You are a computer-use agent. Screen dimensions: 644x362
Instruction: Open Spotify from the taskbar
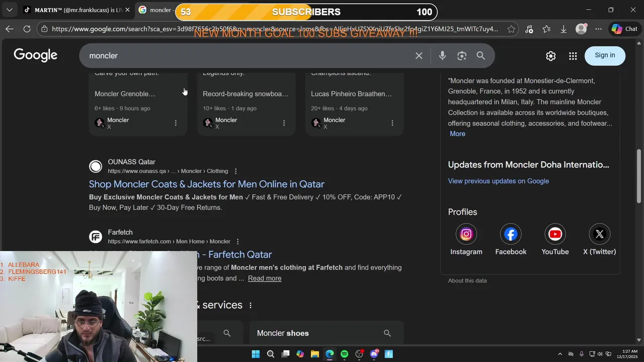(344, 354)
